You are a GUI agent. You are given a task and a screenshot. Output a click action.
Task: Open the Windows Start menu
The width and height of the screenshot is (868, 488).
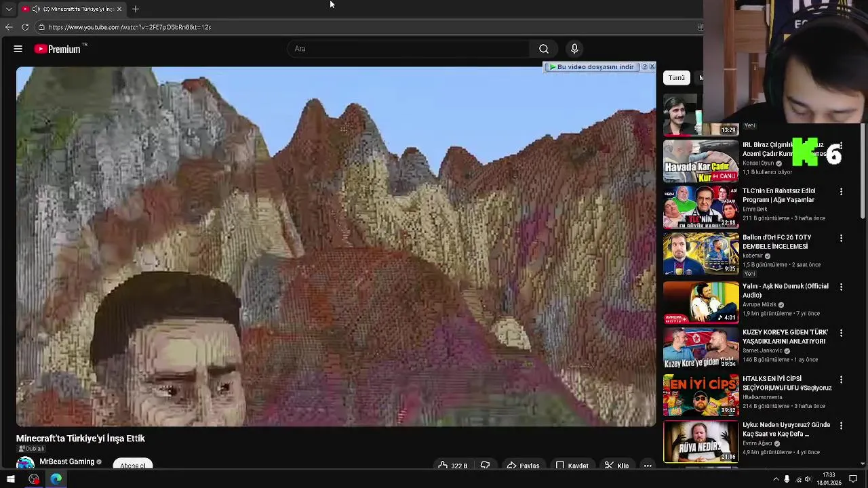click(x=11, y=479)
